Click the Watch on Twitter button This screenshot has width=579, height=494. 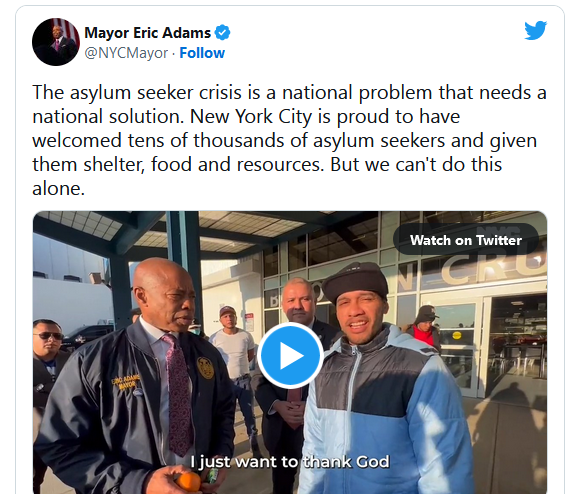pos(466,240)
